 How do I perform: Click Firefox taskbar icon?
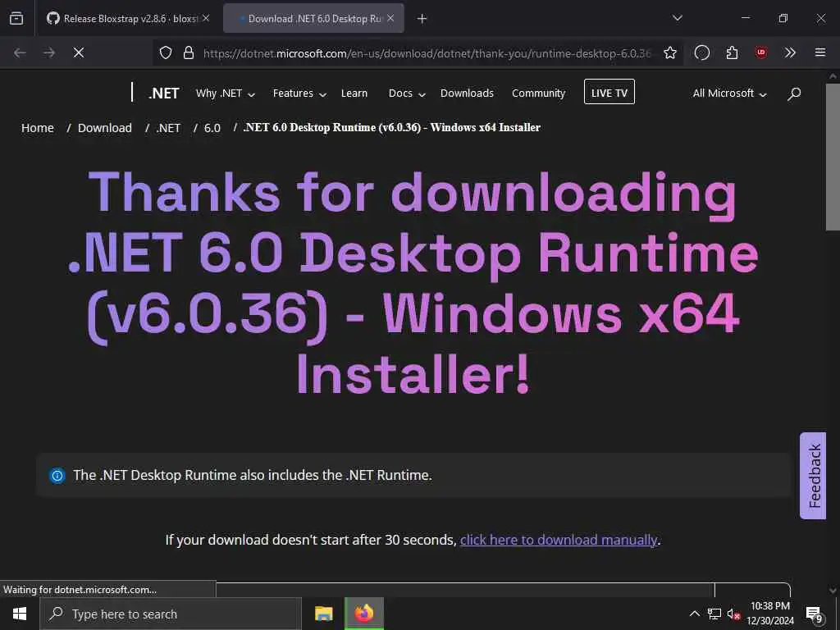pos(363,614)
